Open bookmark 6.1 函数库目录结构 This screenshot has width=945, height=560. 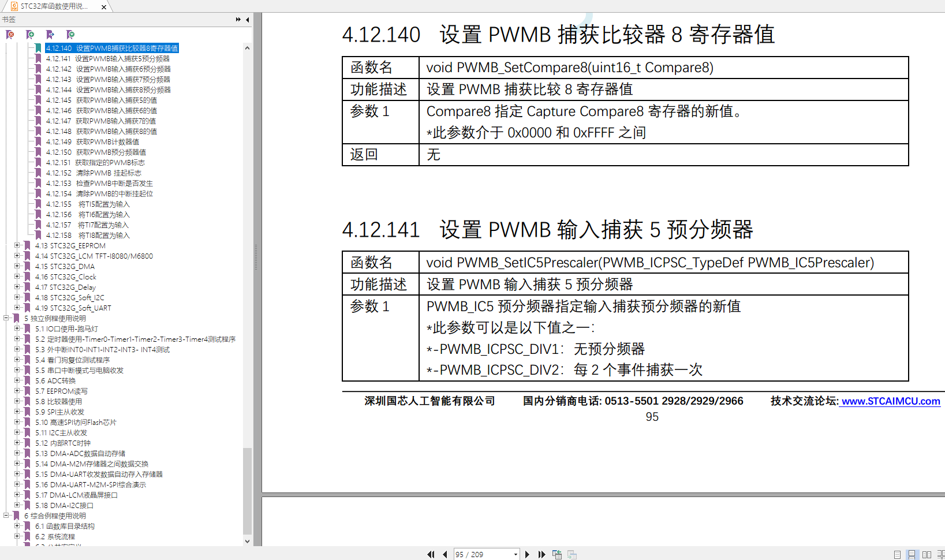click(65, 526)
